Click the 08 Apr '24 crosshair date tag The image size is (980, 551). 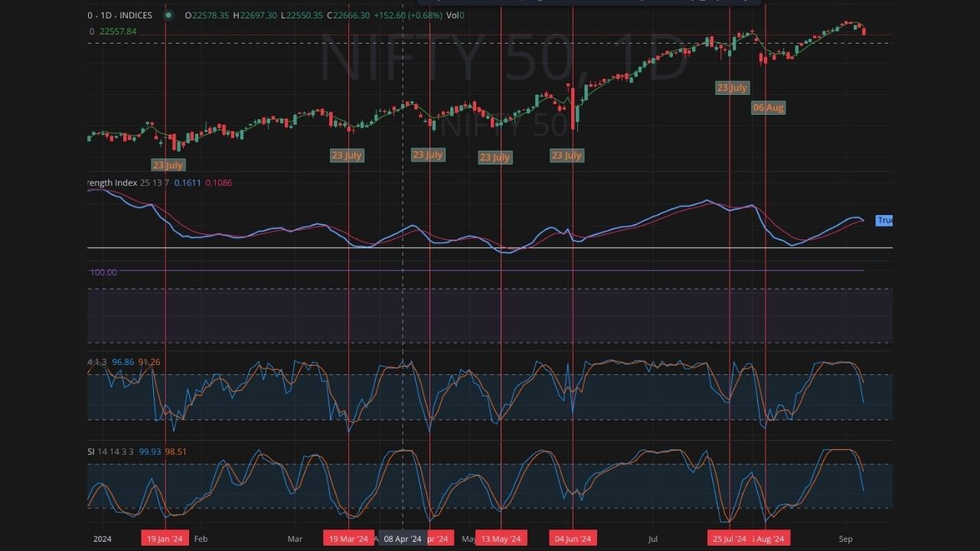point(403,539)
